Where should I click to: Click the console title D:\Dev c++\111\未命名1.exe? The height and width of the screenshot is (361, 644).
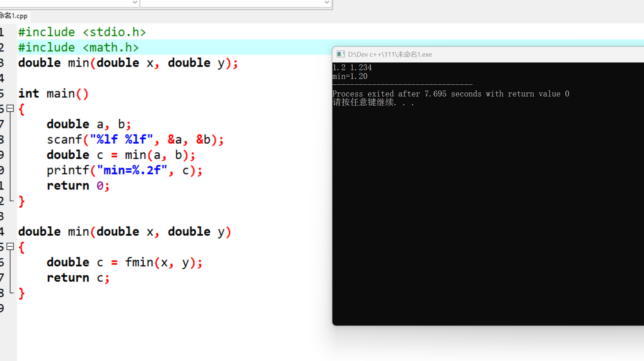point(390,54)
